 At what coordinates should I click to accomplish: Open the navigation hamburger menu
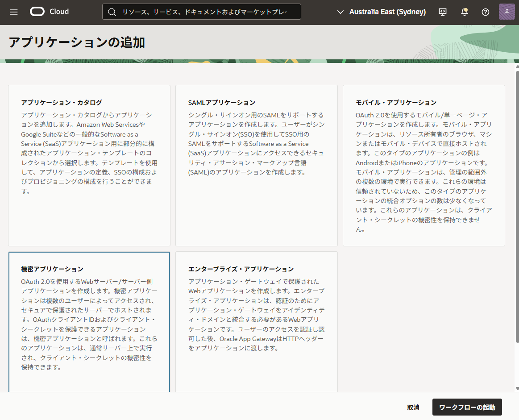point(13,12)
